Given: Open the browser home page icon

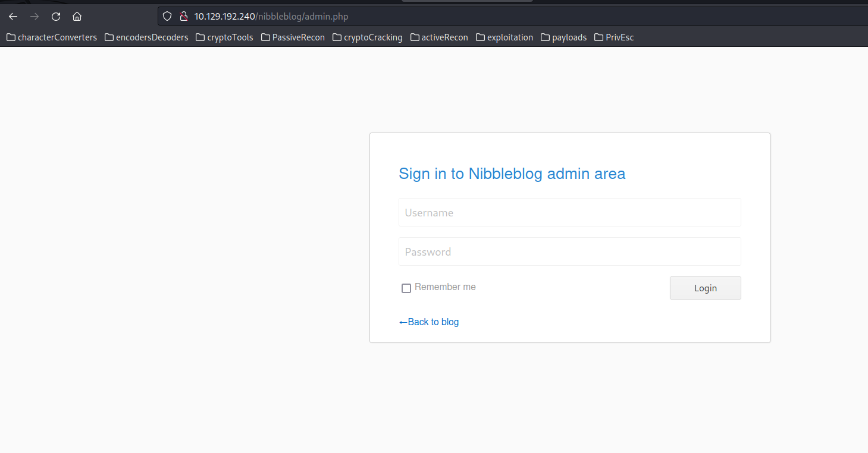Looking at the screenshot, I should pos(77,17).
